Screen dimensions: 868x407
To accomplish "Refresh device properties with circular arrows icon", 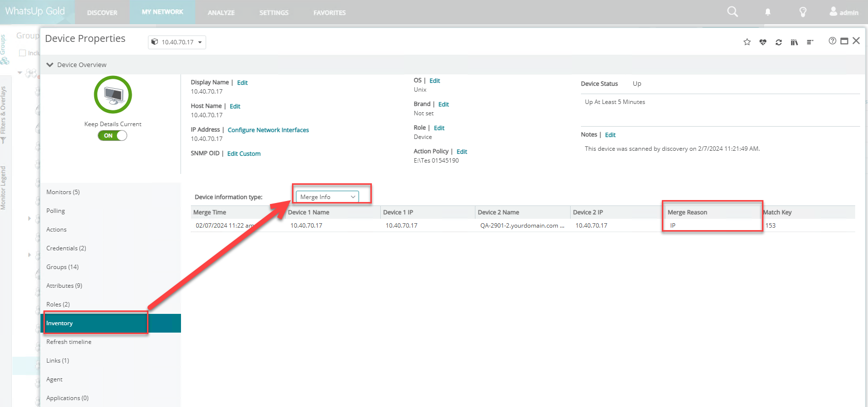I will tap(779, 42).
